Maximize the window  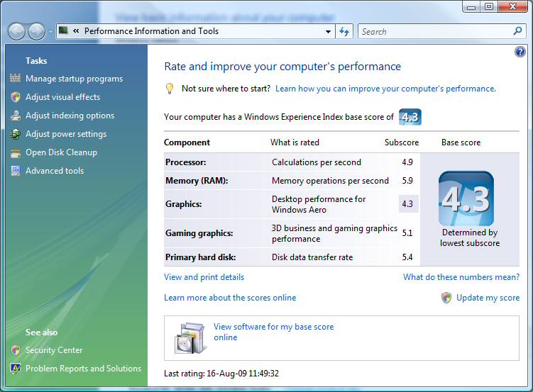tap(489, 7)
